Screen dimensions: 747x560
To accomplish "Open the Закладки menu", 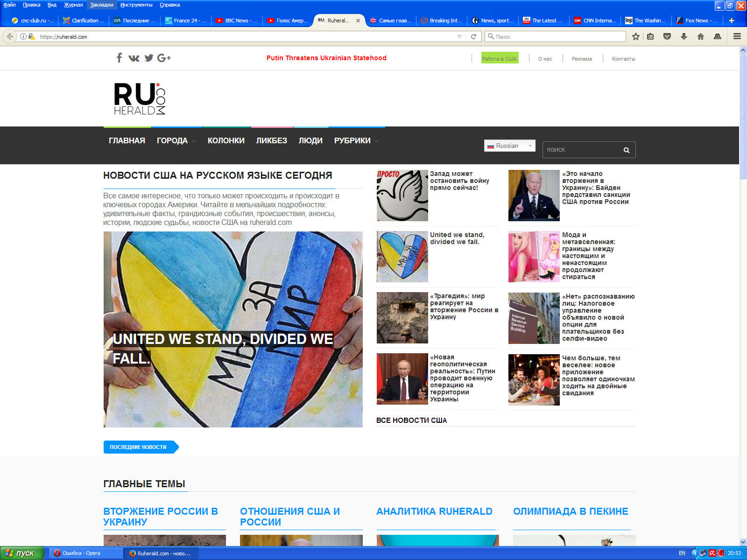I will [x=102, y=5].
